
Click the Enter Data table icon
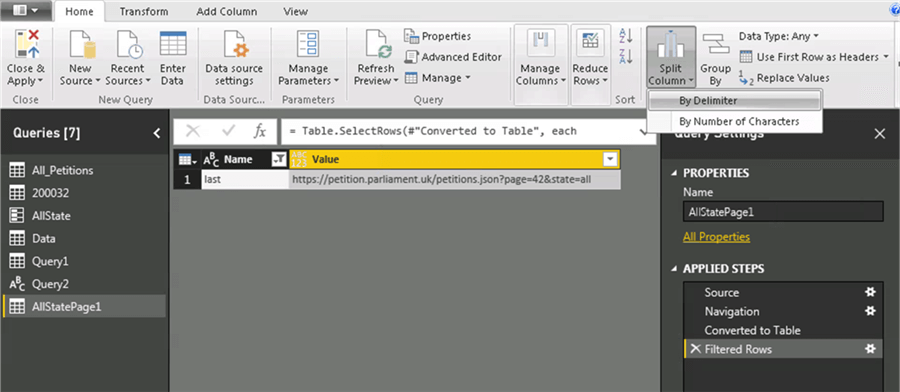173,44
